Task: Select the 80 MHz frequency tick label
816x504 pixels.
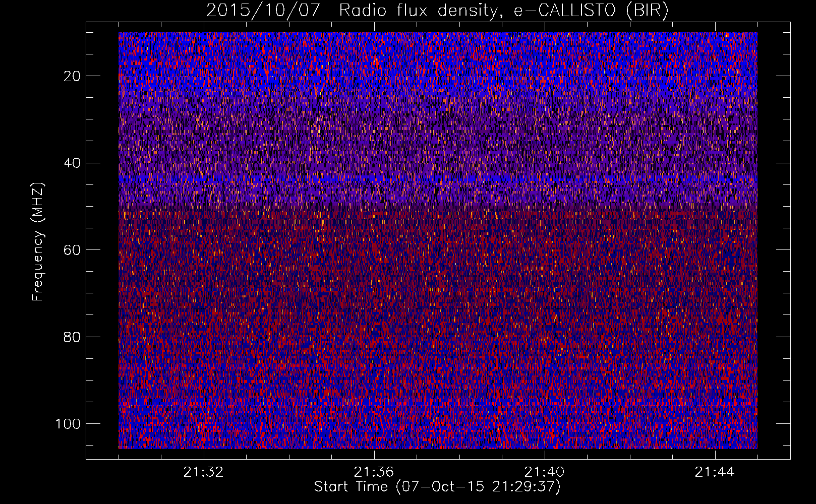Action: tap(72, 337)
